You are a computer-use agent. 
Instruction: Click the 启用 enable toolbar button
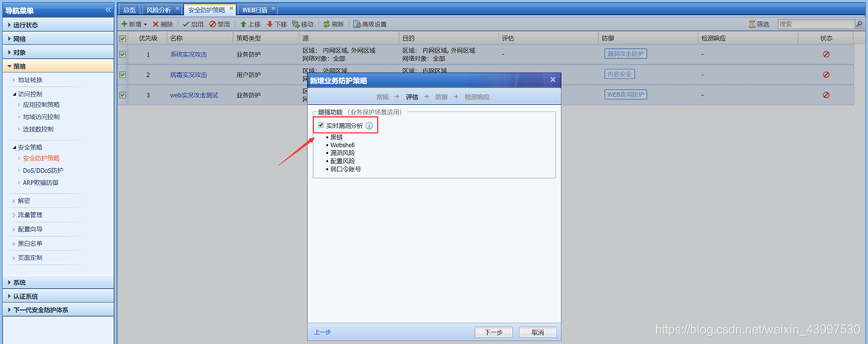[193, 24]
